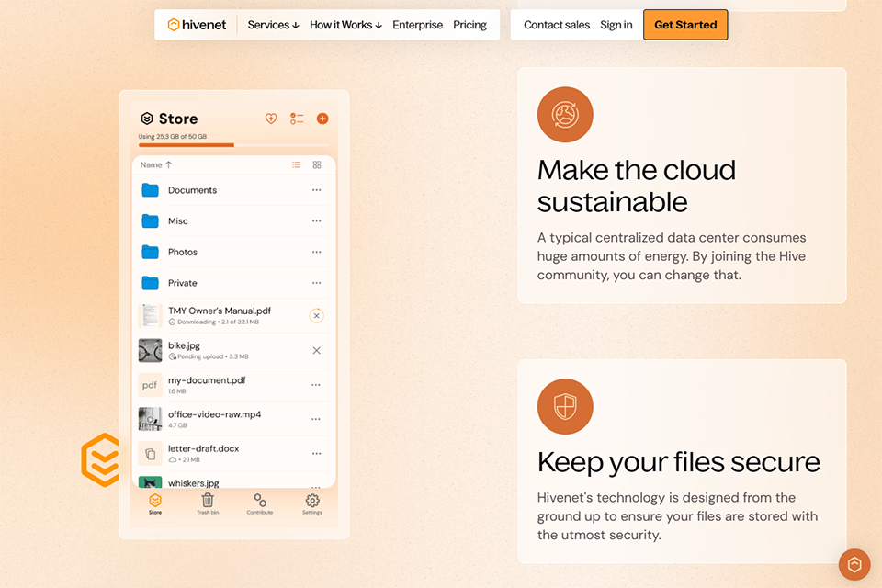
Task: Open the Pricing page
Action: 469,25
